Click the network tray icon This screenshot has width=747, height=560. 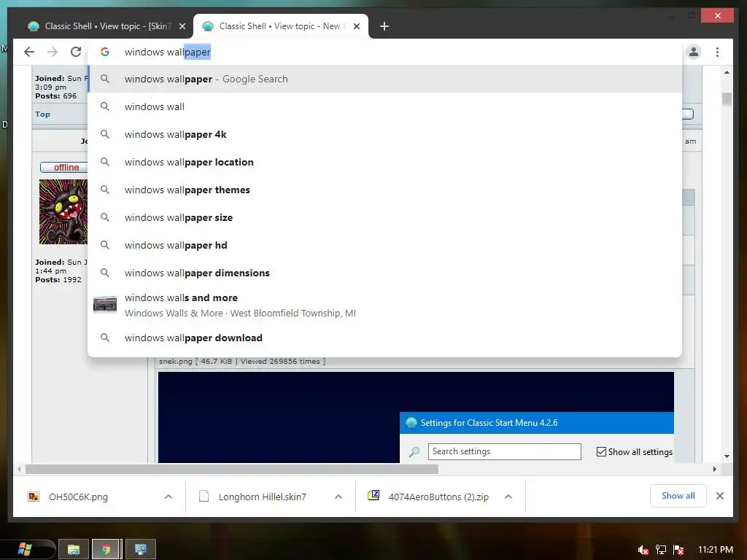pyautogui.click(x=661, y=550)
